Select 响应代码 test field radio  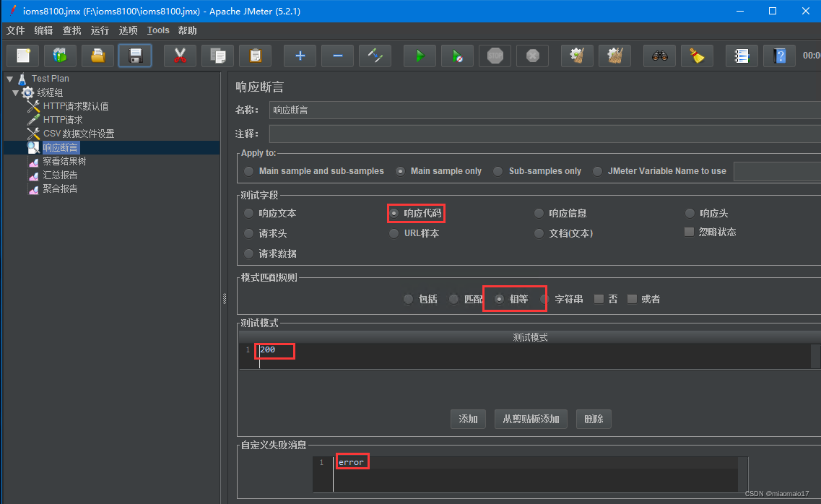[394, 214]
